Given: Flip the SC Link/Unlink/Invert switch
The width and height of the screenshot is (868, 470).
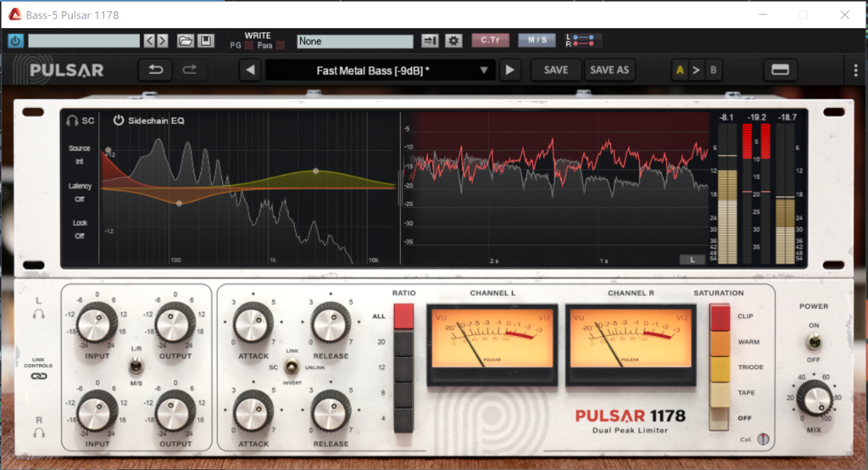Looking at the screenshot, I should click(x=292, y=366).
